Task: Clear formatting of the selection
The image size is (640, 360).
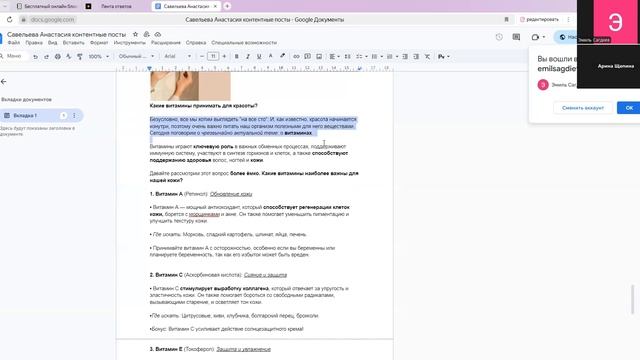Action: tap(427, 56)
